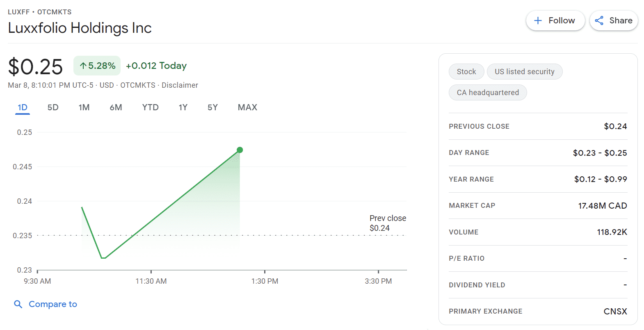Click the magnifier icon beside Compare to

click(18, 304)
